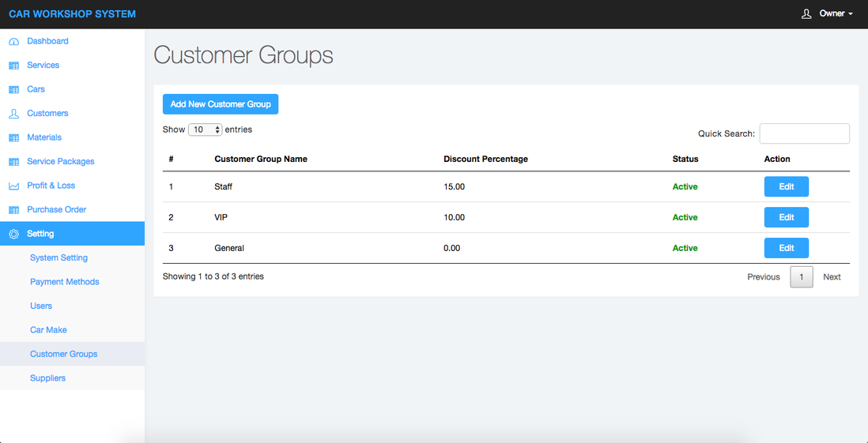This screenshot has height=443, width=868.
Task: Click the Profit & Loss chart icon
Action: pos(13,186)
